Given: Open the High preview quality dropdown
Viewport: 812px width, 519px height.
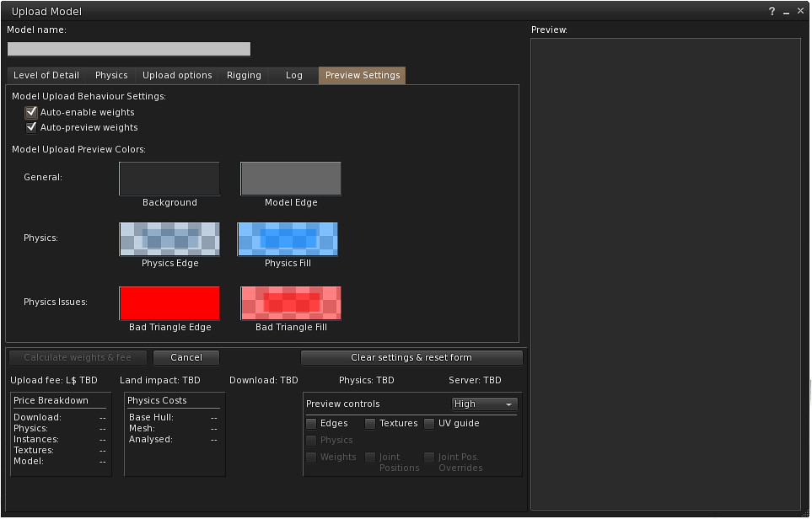Looking at the screenshot, I should (484, 404).
